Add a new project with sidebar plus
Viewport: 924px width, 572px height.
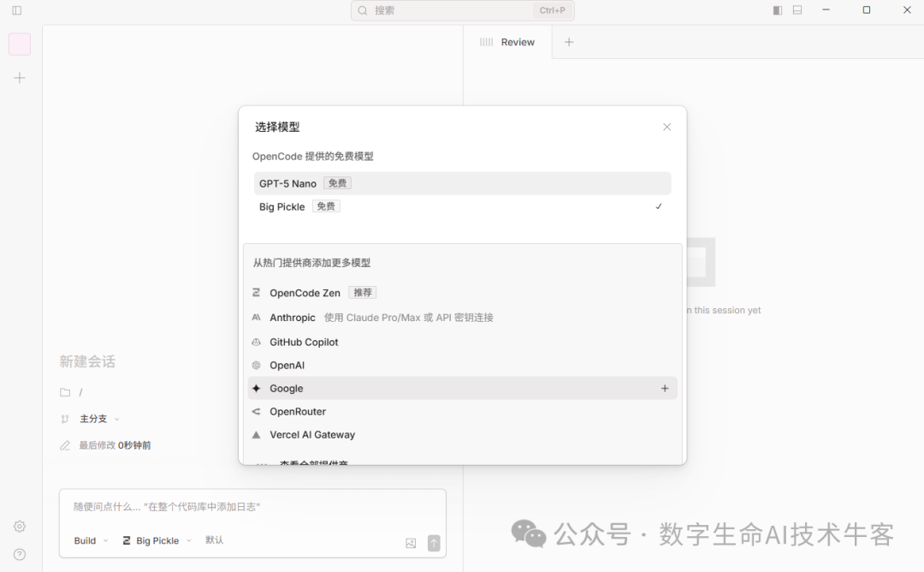click(x=20, y=78)
